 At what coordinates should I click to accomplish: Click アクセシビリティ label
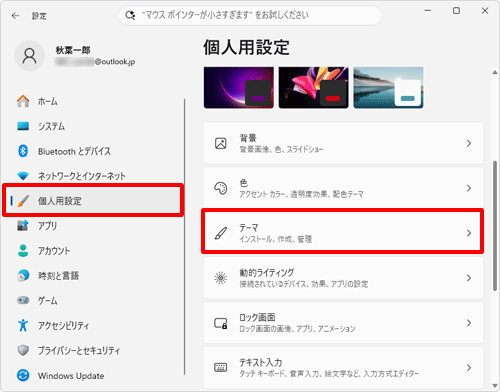coord(63,326)
